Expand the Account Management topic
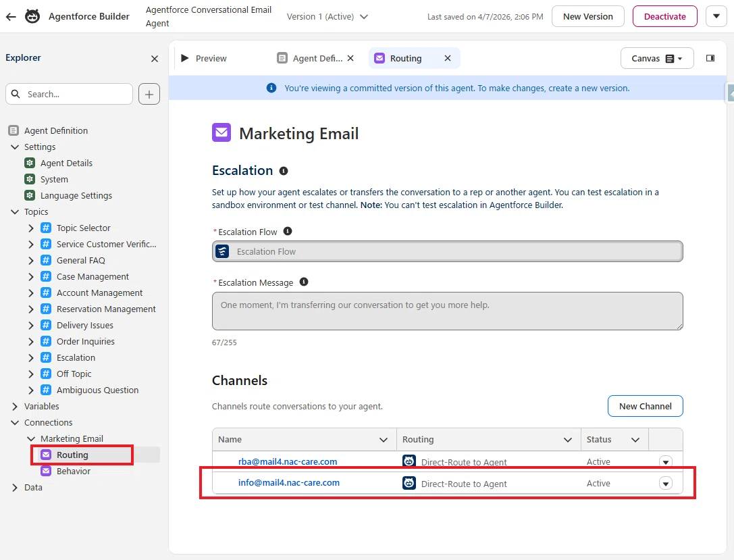This screenshot has height=560, width=734. click(31, 292)
